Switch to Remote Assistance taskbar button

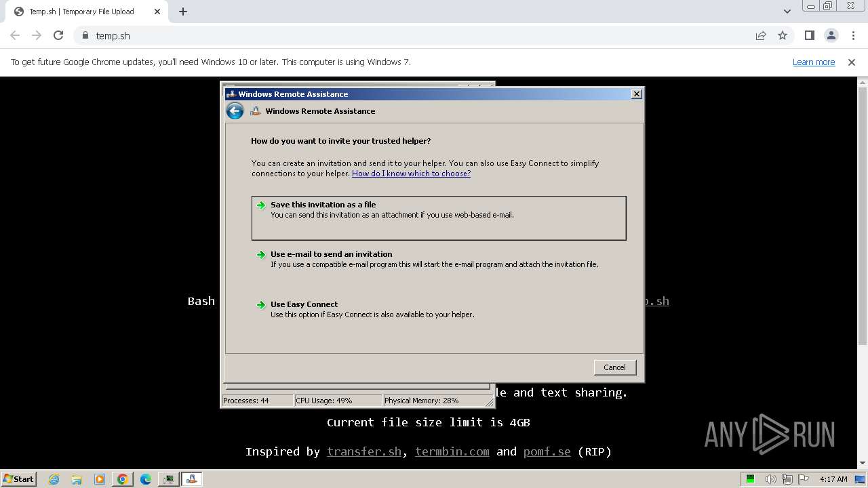(x=191, y=479)
